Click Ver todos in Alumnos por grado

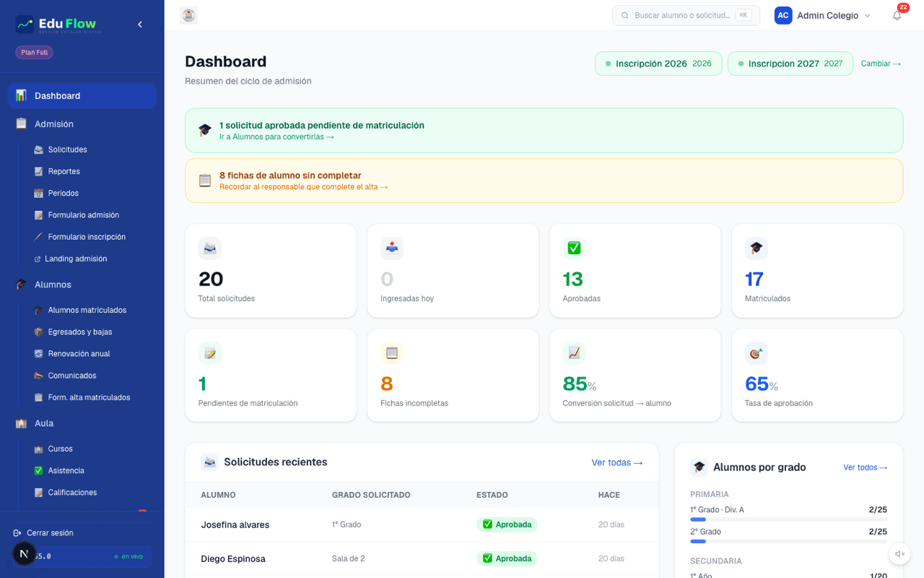tap(866, 467)
